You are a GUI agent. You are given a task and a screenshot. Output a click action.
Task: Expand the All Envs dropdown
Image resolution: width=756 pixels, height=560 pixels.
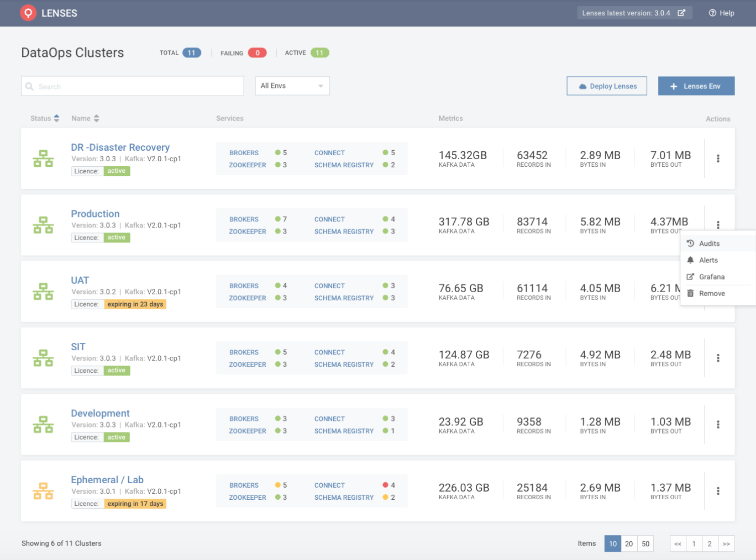[x=292, y=86]
